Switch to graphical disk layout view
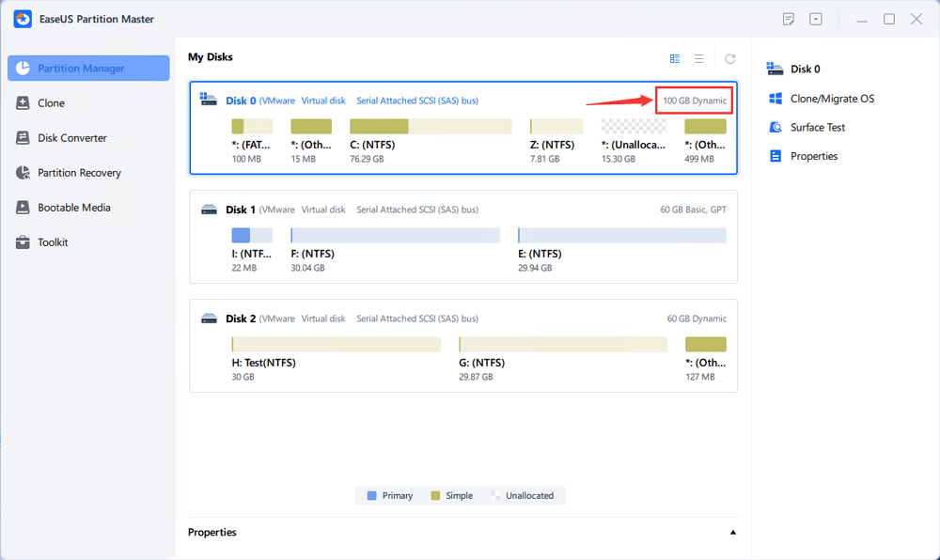940x560 pixels. [x=674, y=58]
